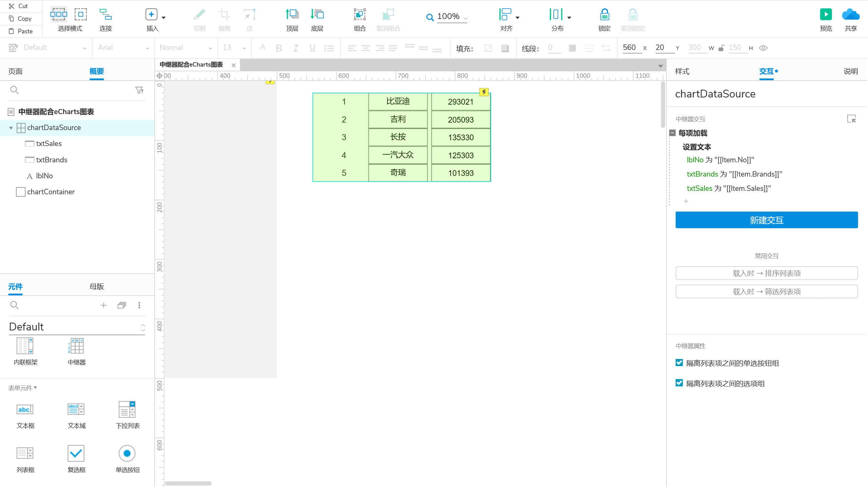Switch to the 元件 libraries tab
Screen dimensions: 868x487
(x=15, y=287)
